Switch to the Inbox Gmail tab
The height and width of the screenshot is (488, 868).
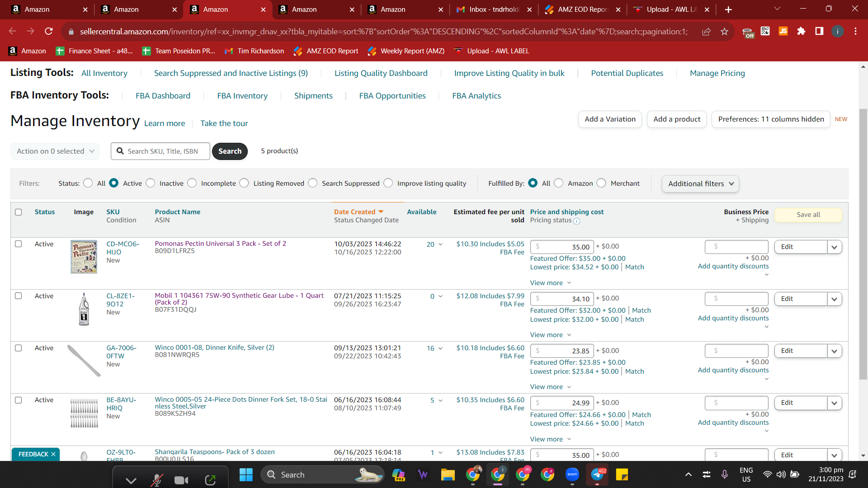494,9
